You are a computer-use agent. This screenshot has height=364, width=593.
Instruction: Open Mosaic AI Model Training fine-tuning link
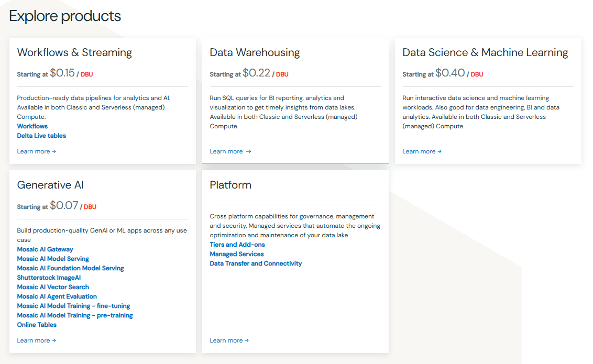(74, 305)
